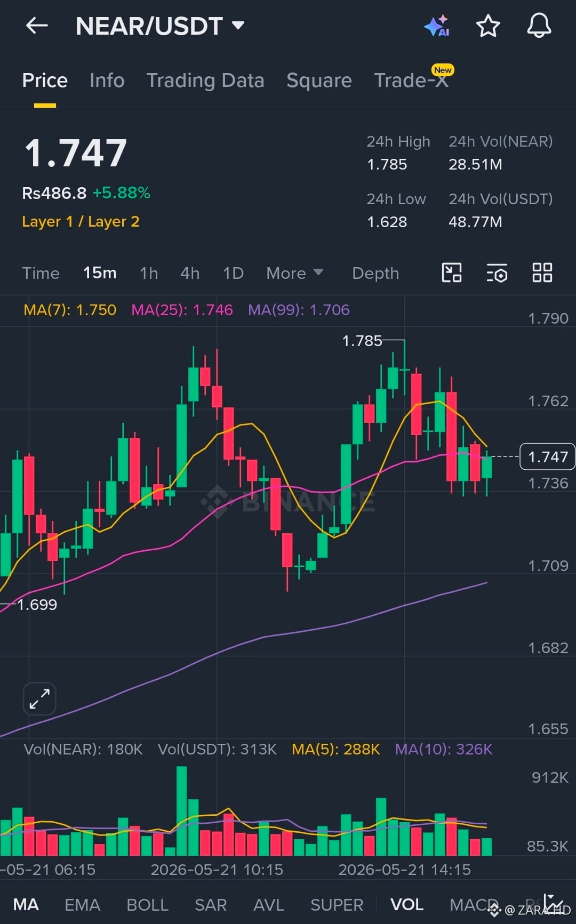The height and width of the screenshot is (924, 576).
Task: Tap the MA(99): 1.706 legend
Action: click(299, 310)
